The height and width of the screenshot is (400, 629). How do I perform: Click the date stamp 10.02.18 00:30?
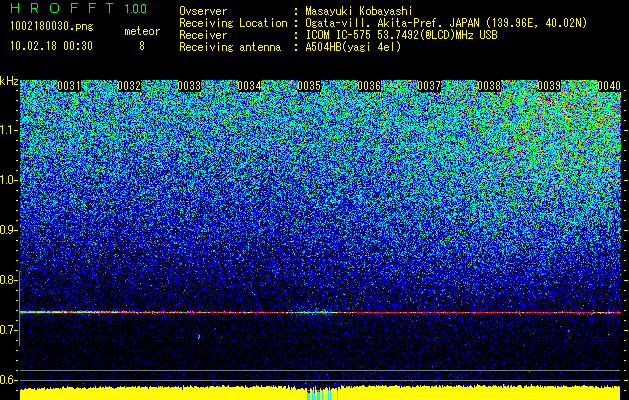coord(51,46)
